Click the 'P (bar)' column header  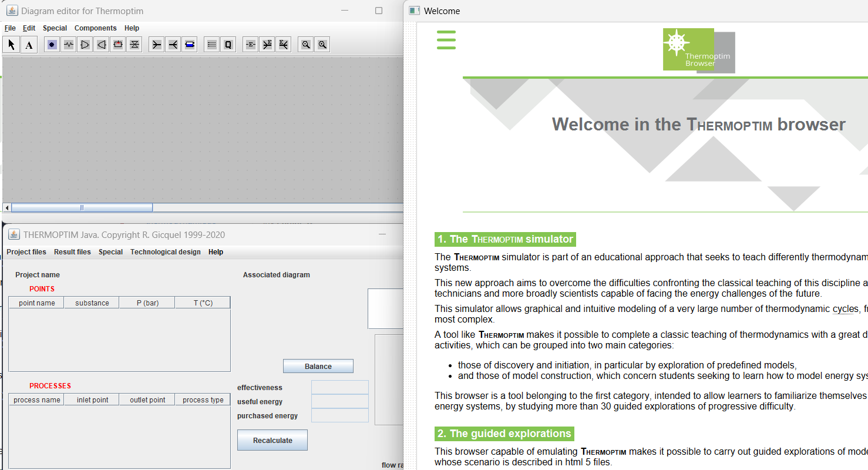coord(147,303)
